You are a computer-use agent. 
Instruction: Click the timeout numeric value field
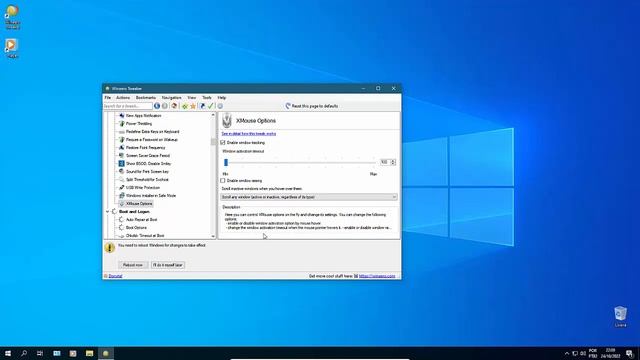(x=385, y=162)
